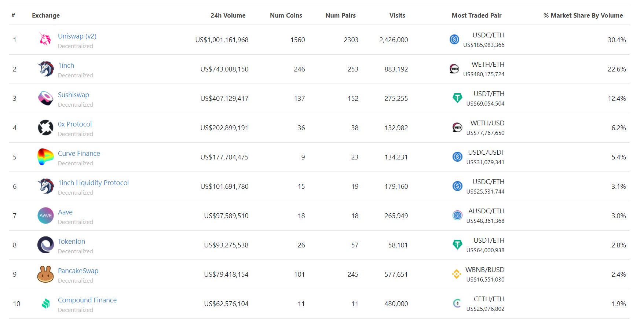Sort by % Market Share By Volume header

pos(583,15)
